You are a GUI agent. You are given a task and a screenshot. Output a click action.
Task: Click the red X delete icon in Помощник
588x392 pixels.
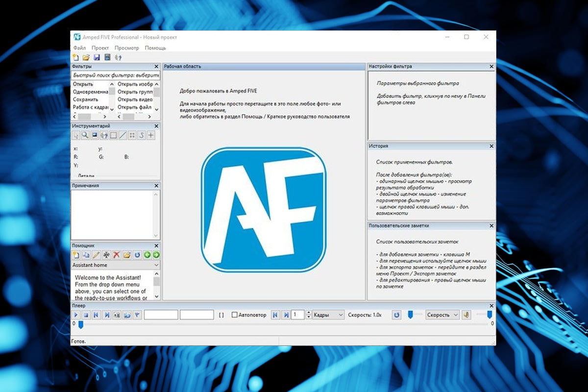pos(117,255)
